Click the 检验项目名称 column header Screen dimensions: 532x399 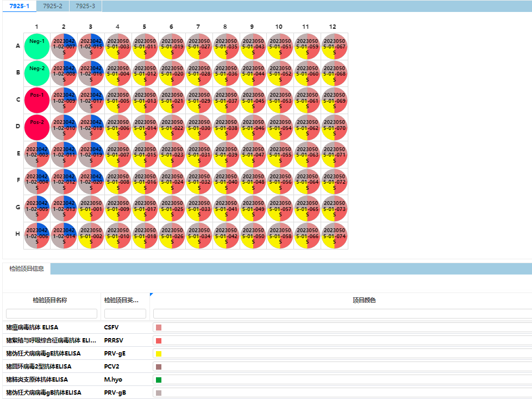pos(50,300)
